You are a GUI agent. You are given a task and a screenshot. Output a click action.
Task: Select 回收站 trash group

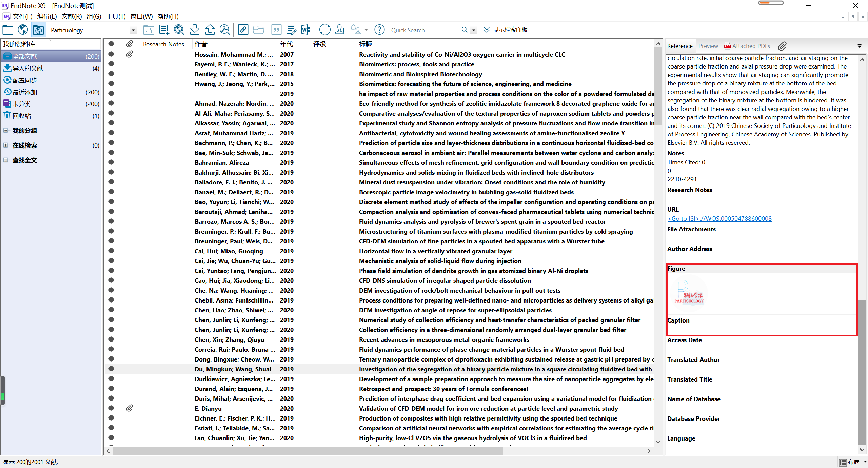point(51,116)
